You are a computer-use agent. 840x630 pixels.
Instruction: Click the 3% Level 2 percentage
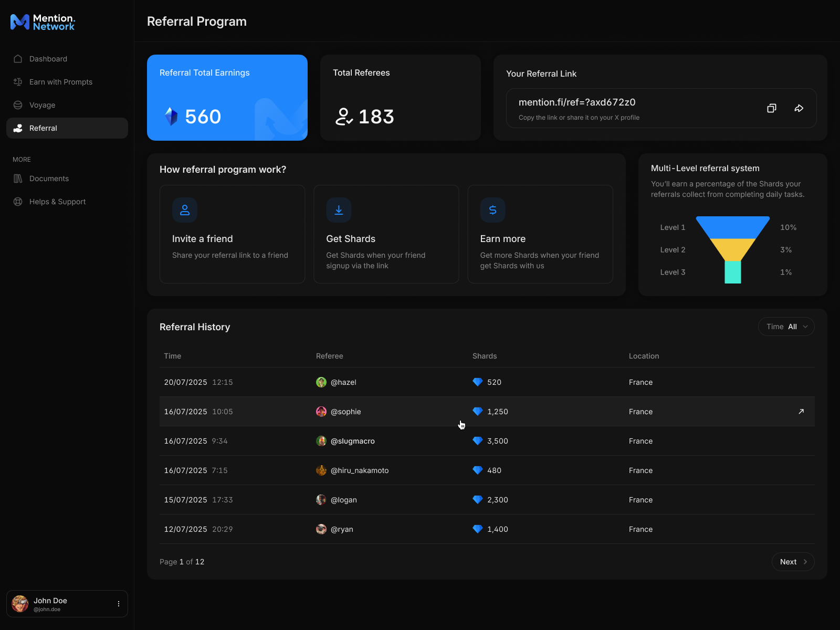coord(786,250)
